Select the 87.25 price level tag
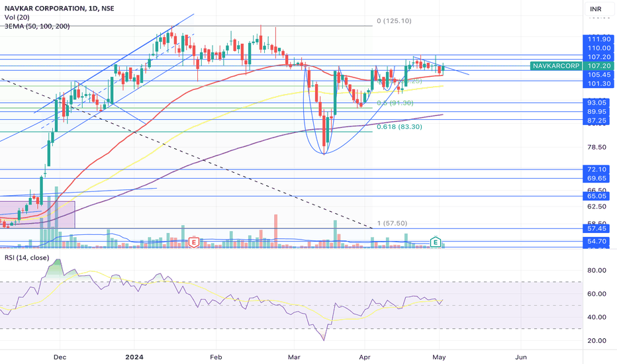This screenshot has height=364, width=617. point(596,121)
